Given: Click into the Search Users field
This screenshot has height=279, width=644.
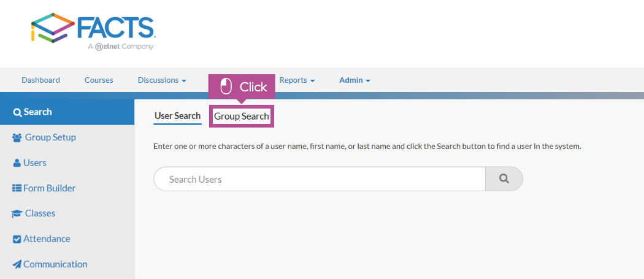Looking at the screenshot, I should (x=320, y=178).
